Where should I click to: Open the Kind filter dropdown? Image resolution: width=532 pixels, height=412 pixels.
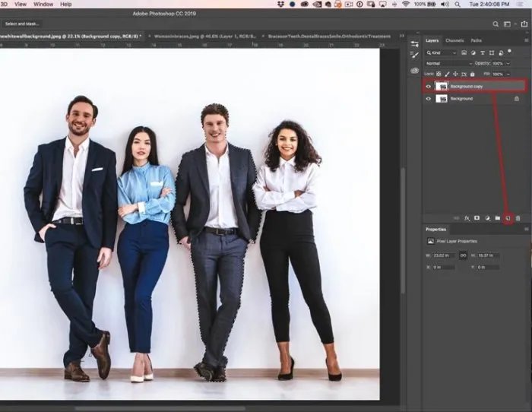(x=442, y=53)
